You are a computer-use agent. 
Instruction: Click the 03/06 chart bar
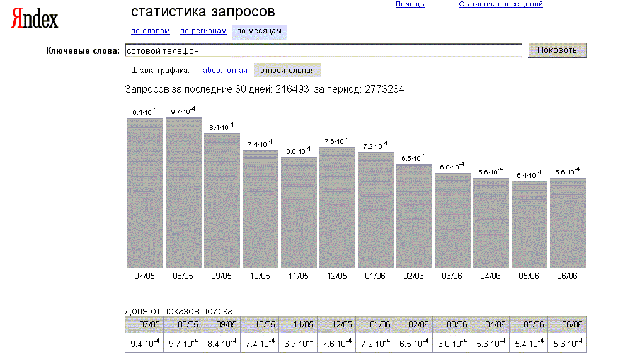pyautogui.click(x=452, y=220)
